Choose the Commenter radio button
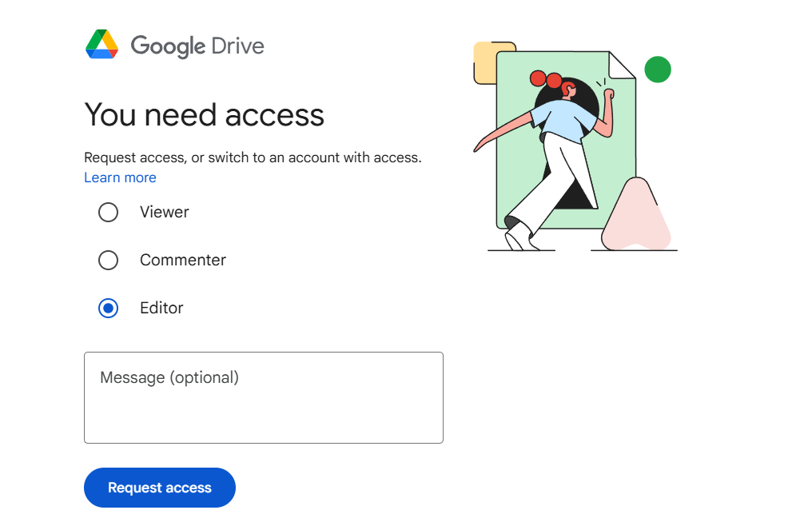Image resolution: width=812 pixels, height=522 pixels. pyautogui.click(x=108, y=260)
